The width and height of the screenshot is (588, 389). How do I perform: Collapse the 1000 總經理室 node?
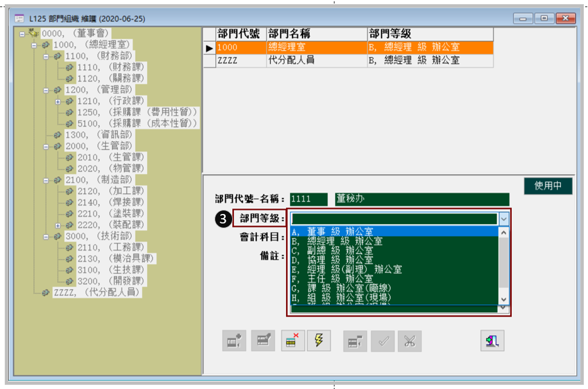click(x=34, y=46)
